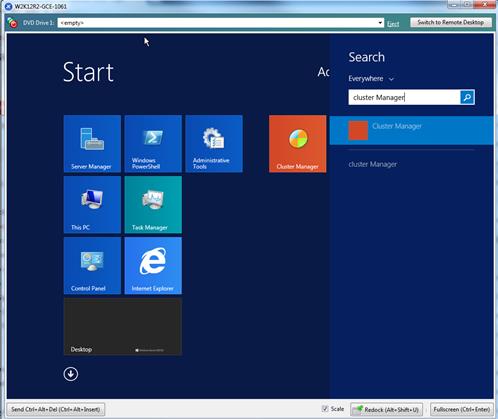Expand the Everywhere search scope dropdown

[x=371, y=79]
